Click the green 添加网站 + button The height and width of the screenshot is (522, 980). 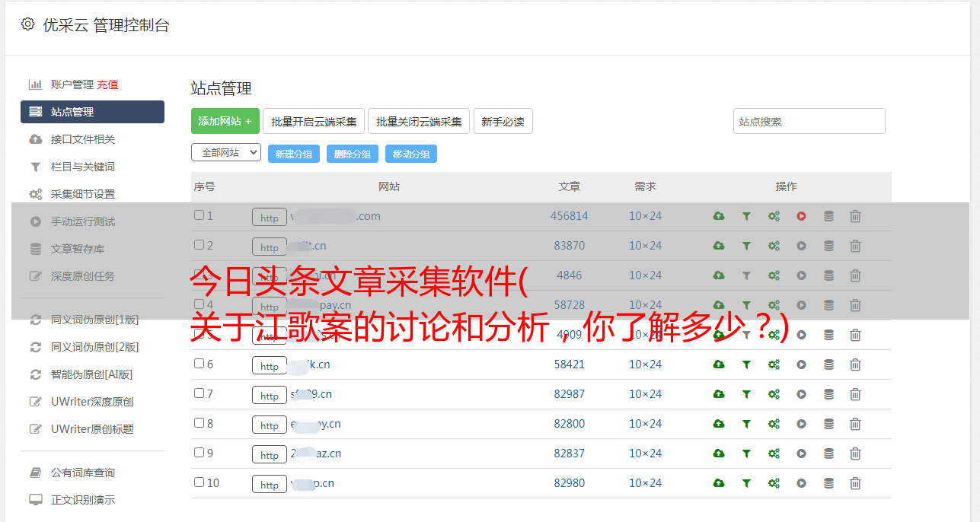coord(225,121)
